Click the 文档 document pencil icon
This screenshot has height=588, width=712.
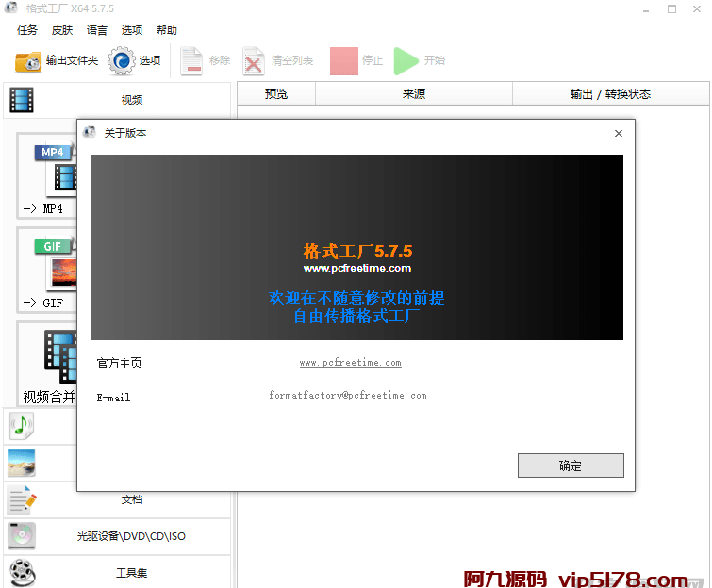pyautogui.click(x=22, y=499)
